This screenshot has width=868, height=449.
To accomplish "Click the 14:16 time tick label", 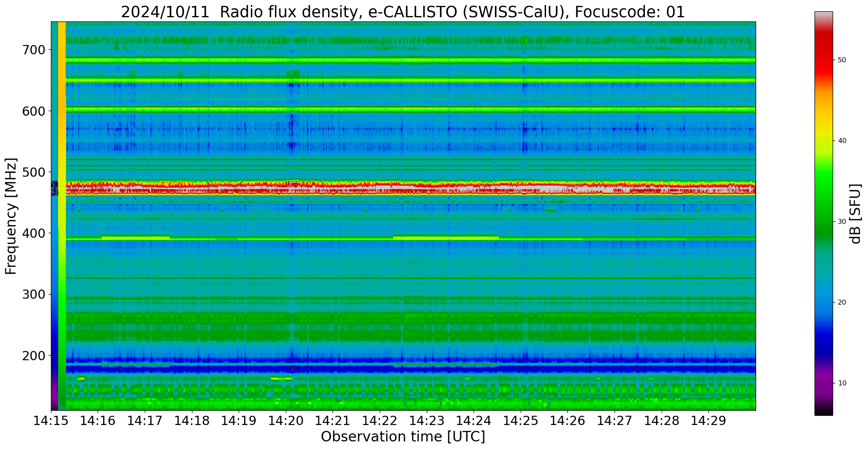I will [x=98, y=420].
